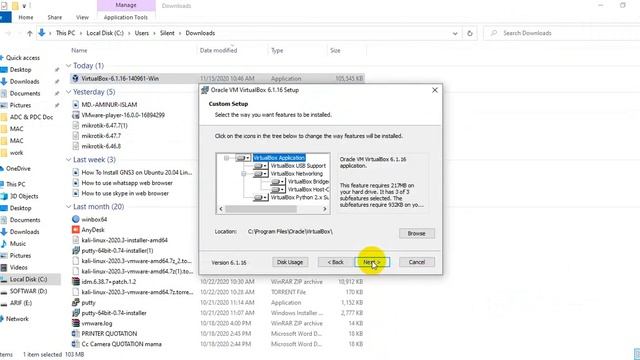Open the Application Tools tab
This screenshot has height=360, width=640.
click(x=126, y=17)
